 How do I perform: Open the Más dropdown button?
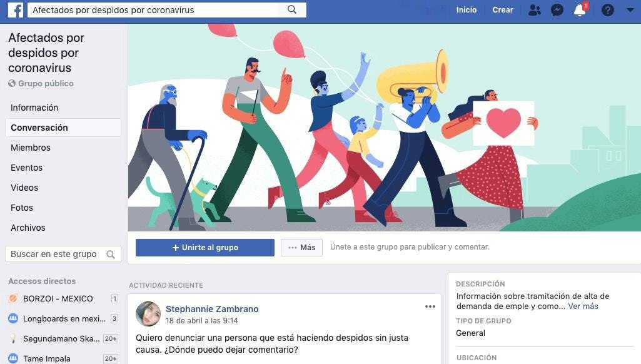(x=301, y=248)
